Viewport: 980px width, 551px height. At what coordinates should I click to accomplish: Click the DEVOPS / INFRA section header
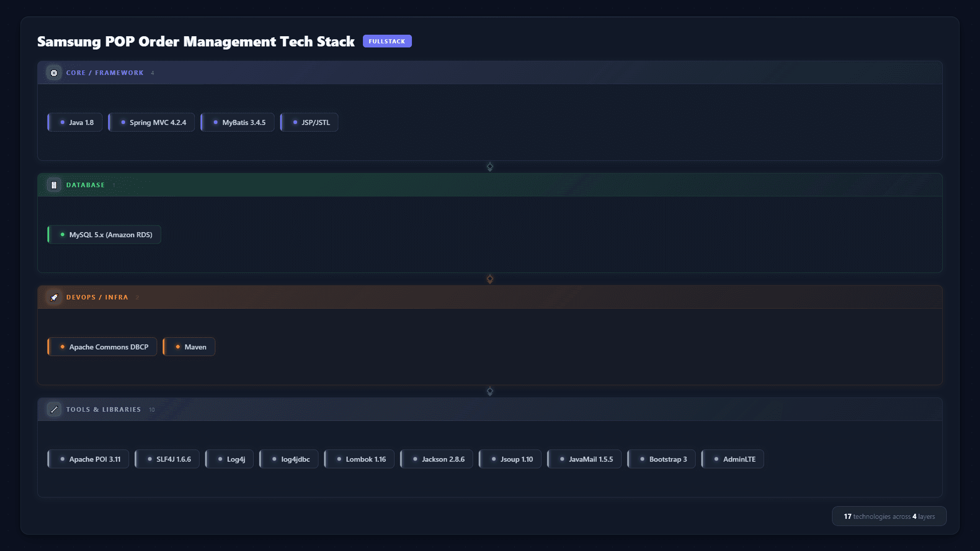pyautogui.click(x=97, y=297)
